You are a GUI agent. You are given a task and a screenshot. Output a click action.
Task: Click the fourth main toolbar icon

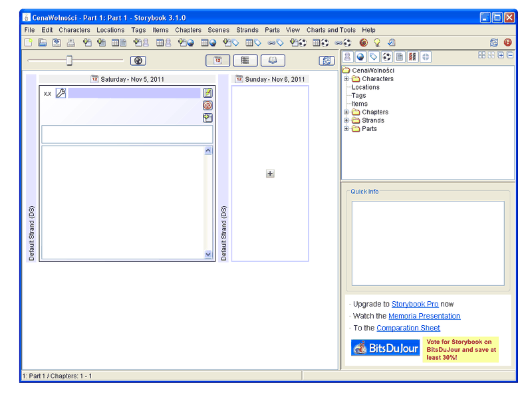71,43
